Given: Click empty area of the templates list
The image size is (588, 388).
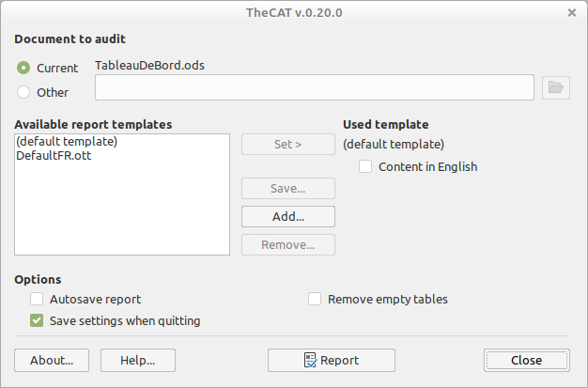Looking at the screenshot, I should (x=122, y=216).
